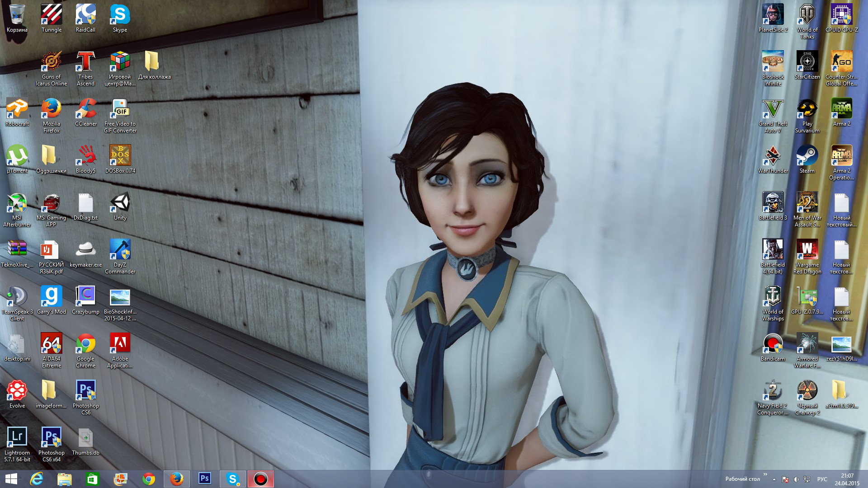Expand the 'Рабочий стол' toolbar chevron

(765, 474)
